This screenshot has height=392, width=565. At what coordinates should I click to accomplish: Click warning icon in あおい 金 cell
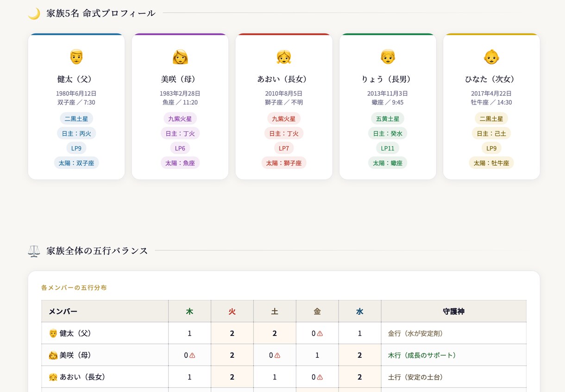320,377
